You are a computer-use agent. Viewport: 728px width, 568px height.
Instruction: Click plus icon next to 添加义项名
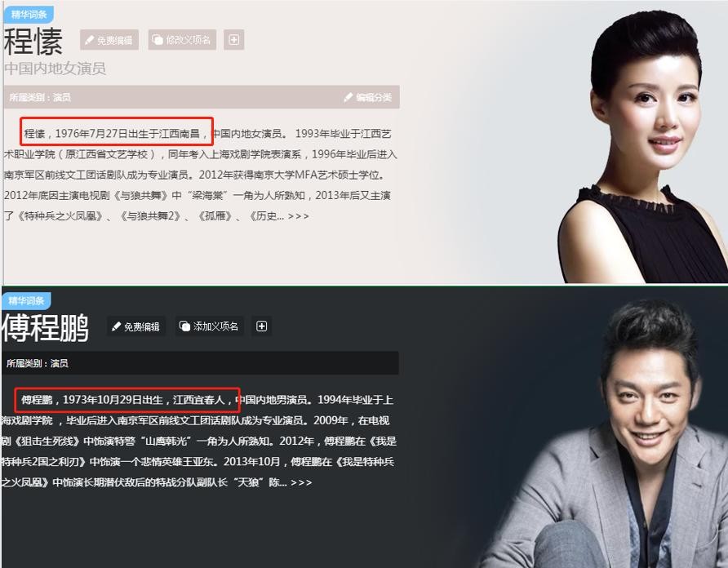point(262,326)
